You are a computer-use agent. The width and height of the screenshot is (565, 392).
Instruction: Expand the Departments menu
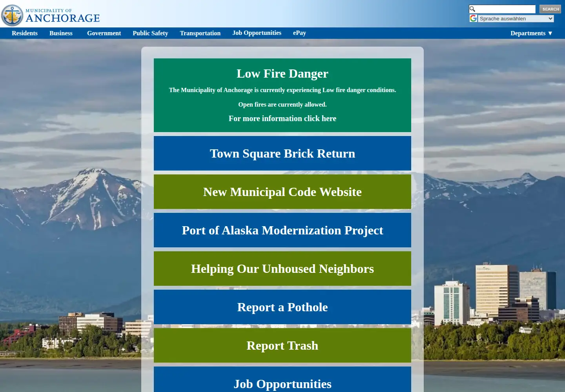point(532,33)
